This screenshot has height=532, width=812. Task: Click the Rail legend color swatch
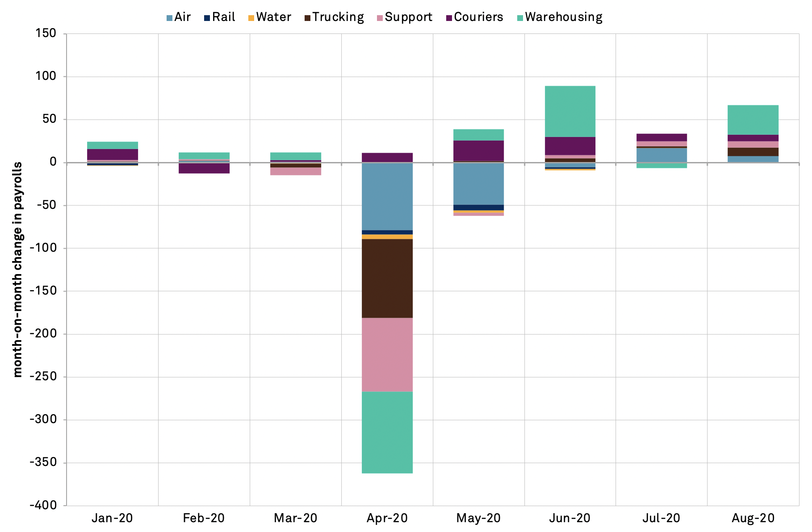207,18
